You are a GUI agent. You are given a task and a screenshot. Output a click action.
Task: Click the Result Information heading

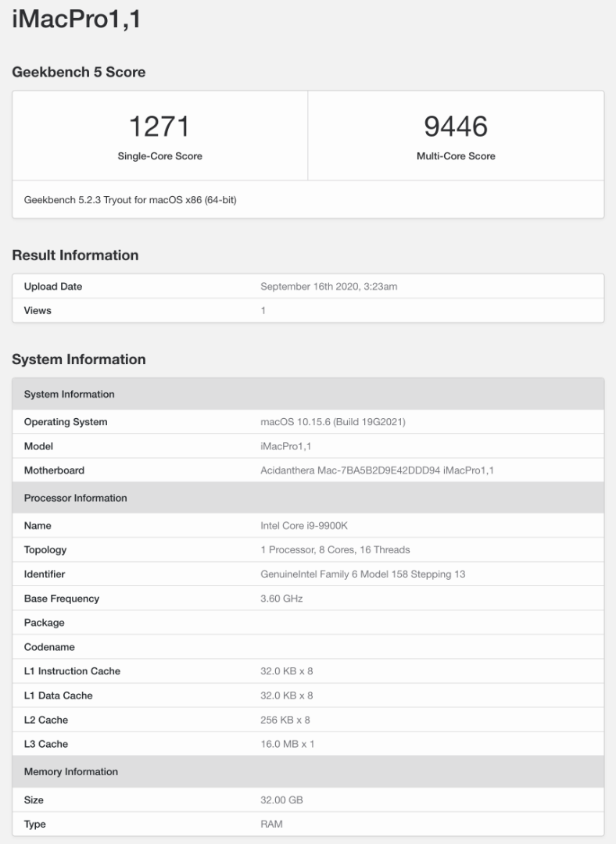click(75, 256)
